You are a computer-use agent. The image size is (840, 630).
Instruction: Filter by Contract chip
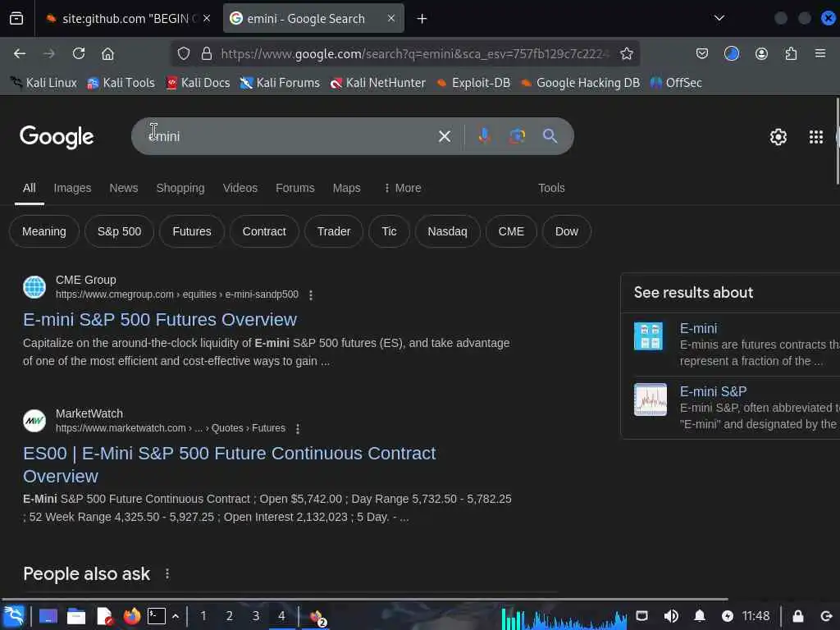[264, 231]
